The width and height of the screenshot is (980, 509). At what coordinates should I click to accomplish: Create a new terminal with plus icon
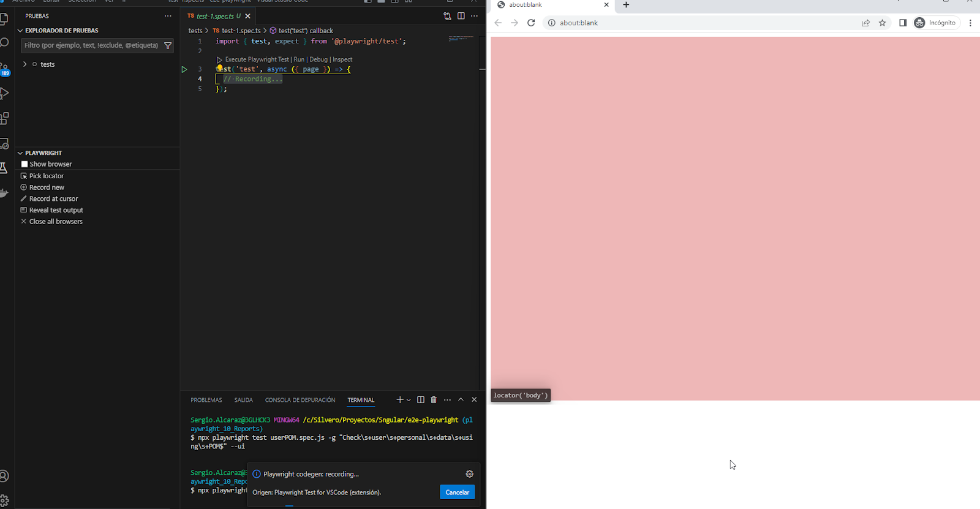pos(400,400)
